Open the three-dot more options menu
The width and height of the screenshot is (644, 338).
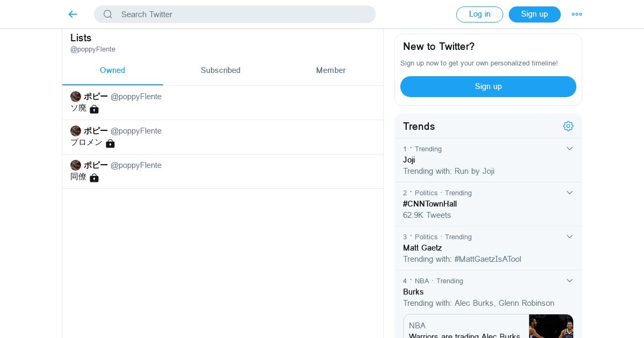click(577, 14)
